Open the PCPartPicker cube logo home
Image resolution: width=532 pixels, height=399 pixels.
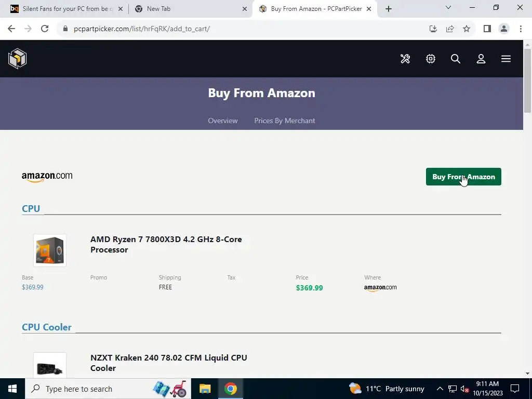coord(17,58)
